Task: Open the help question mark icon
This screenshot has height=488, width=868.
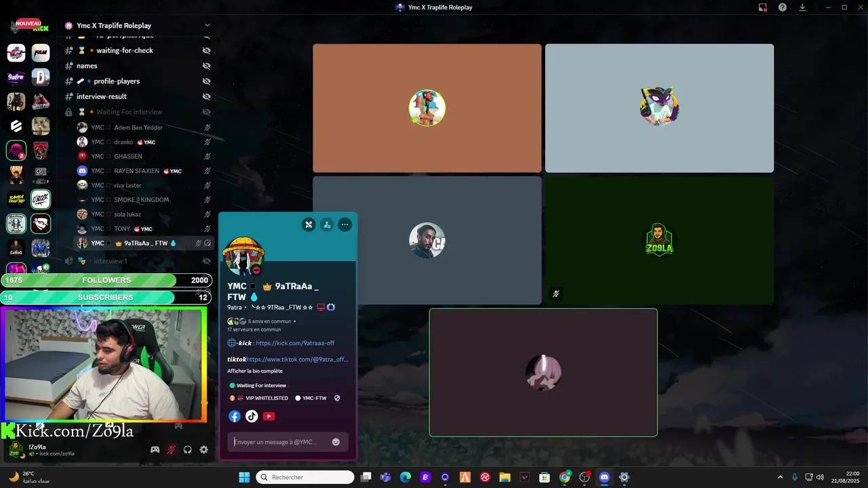Action: pyautogui.click(x=783, y=7)
